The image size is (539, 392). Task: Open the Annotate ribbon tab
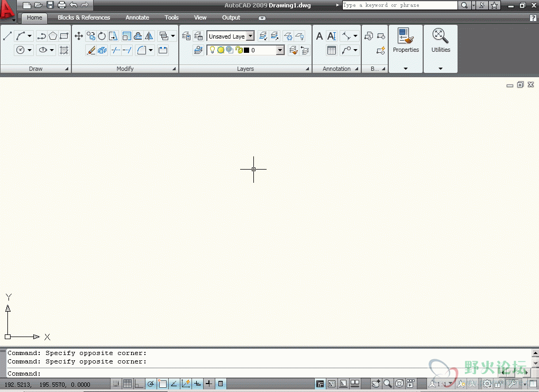tap(137, 17)
